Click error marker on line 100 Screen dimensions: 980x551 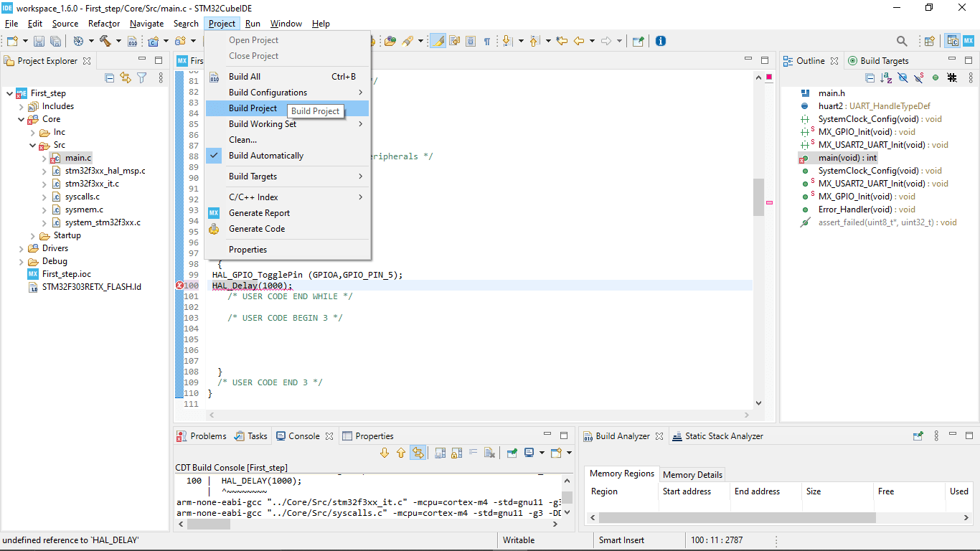pos(179,286)
